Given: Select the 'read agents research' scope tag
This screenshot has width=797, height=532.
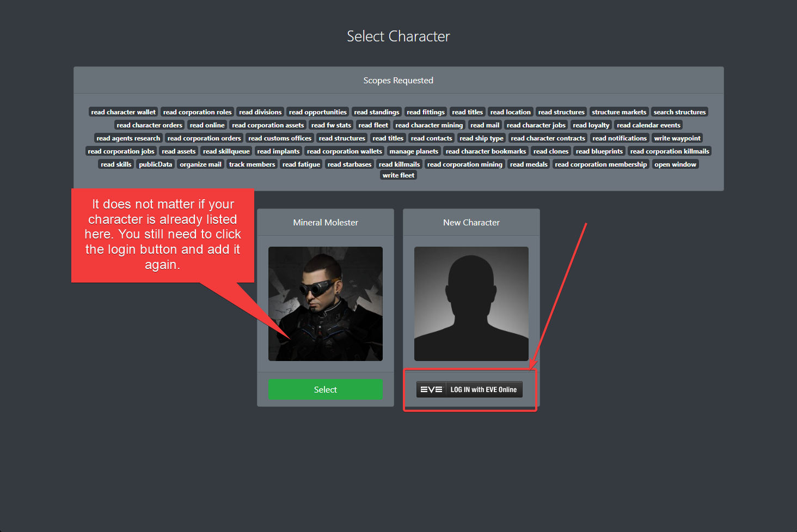Looking at the screenshot, I should tap(128, 138).
